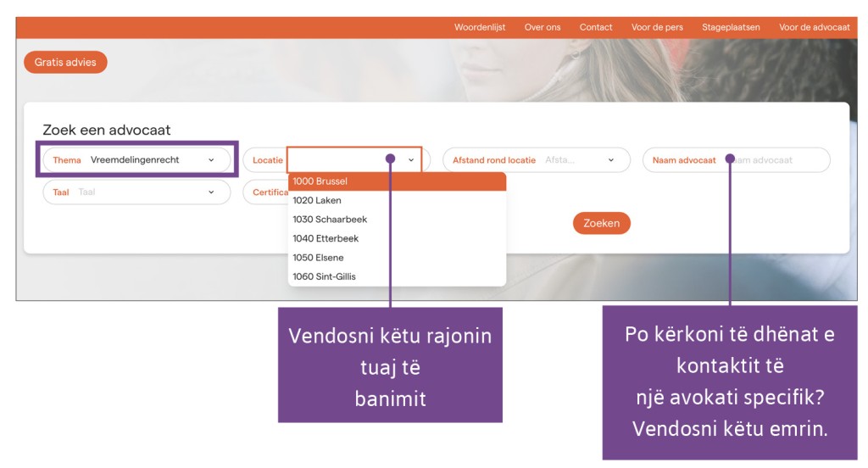This screenshot has height=468, width=868.
Task: Open the Woordenlijst page
Action: (480, 27)
